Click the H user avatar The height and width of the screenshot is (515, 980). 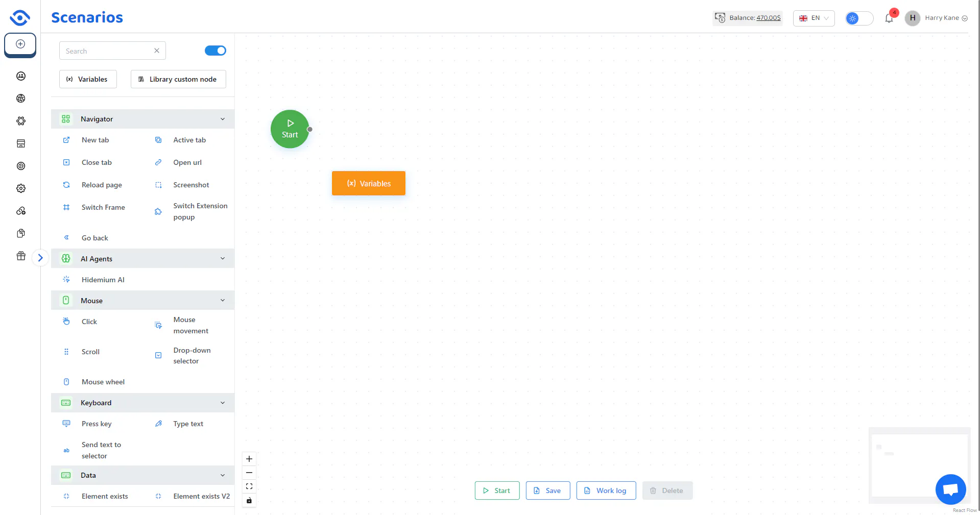[912, 18]
